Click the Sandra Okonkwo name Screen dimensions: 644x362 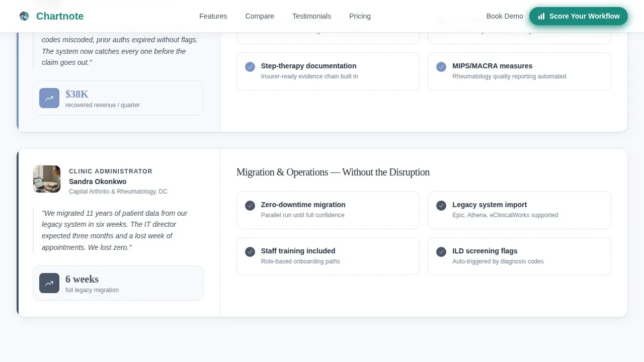(98, 182)
